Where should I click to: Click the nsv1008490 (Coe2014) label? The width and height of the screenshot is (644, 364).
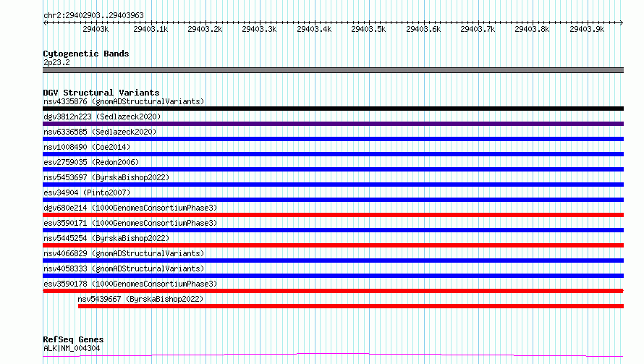click(87, 147)
